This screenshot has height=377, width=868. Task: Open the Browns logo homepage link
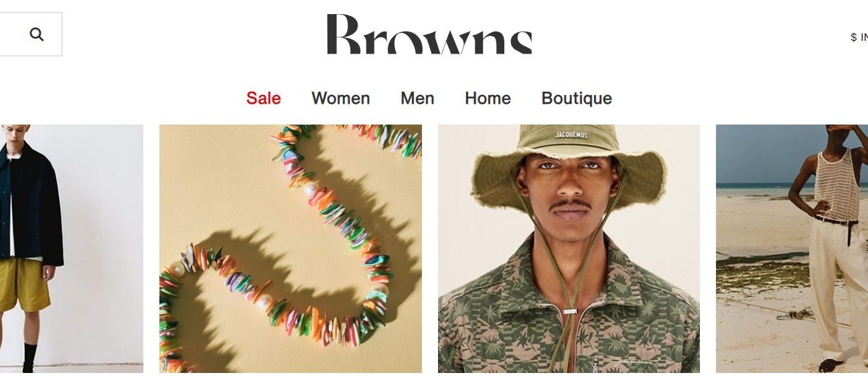tap(429, 34)
